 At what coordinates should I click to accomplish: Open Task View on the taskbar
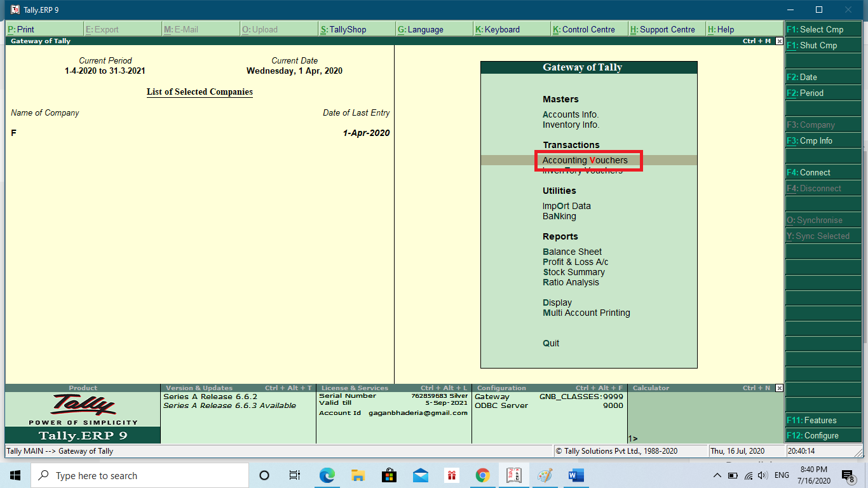click(295, 475)
